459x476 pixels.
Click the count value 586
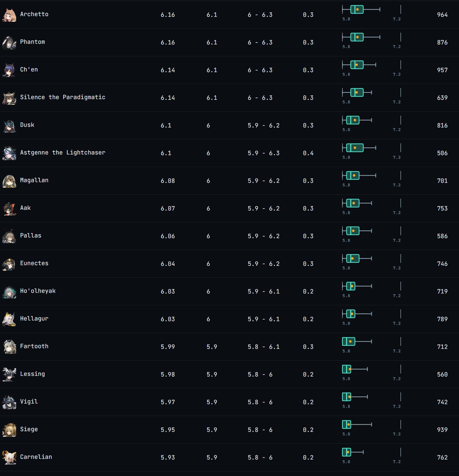click(x=442, y=236)
